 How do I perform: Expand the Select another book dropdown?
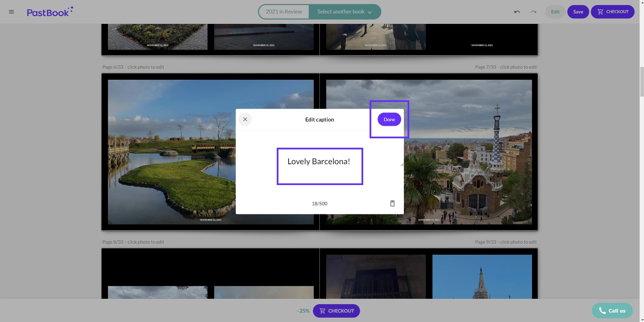click(344, 12)
